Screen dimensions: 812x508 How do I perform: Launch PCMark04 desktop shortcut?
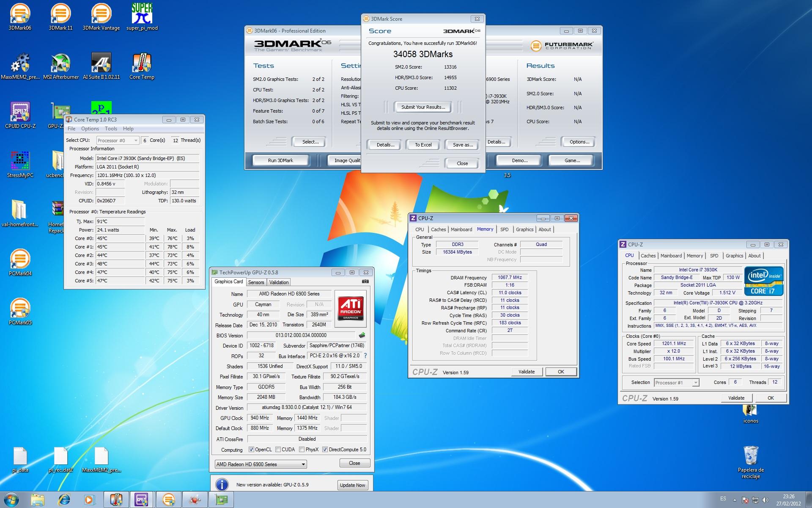pos(20,262)
